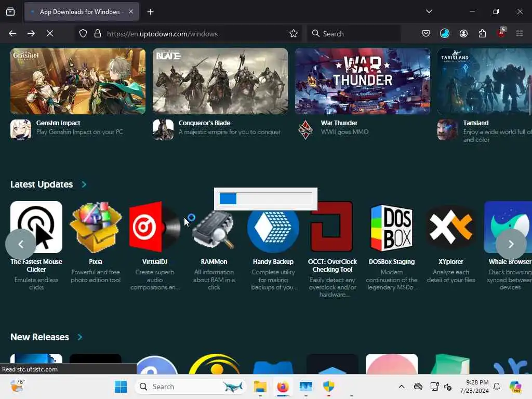The image size is (532, 399).
Task: Open Genshin Impact title link
Action: tap(58, 123)
